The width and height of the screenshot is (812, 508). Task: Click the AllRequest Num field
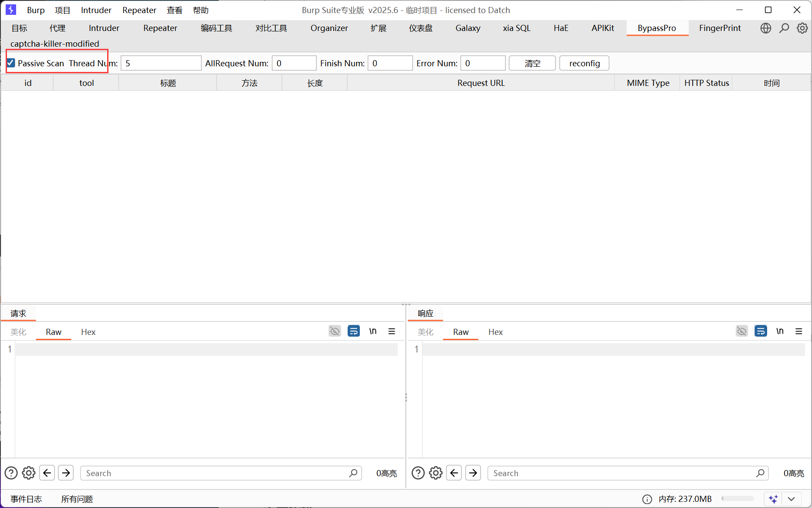[294, 63]
